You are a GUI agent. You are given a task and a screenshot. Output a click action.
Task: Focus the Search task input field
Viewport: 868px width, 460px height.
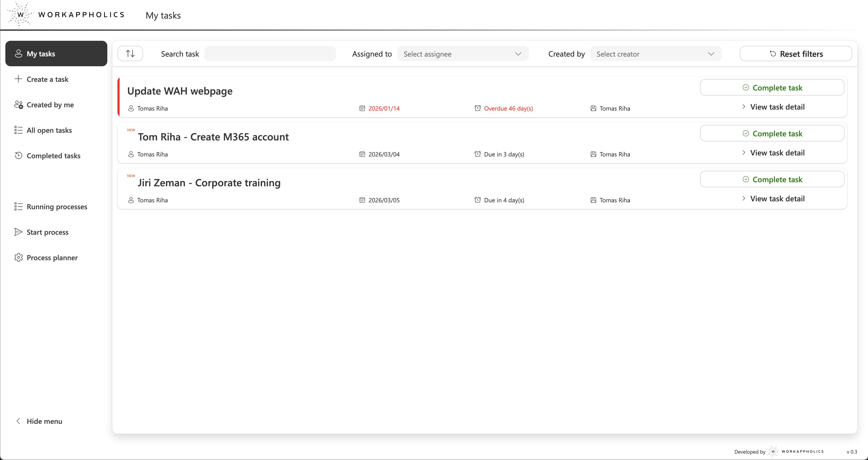point(270,54)
